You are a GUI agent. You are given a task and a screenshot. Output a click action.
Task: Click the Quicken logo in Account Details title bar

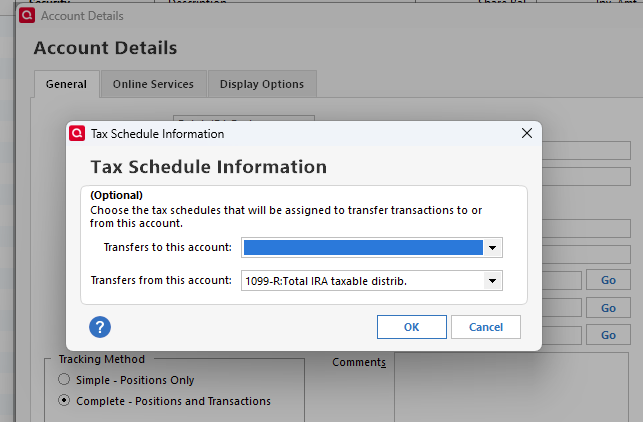click(27, 16)
